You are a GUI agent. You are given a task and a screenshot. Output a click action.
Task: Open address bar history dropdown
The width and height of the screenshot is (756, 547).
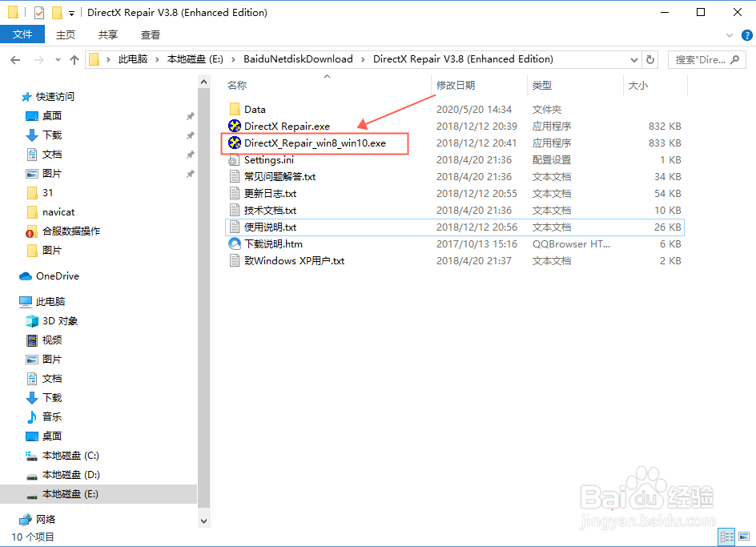634,60
